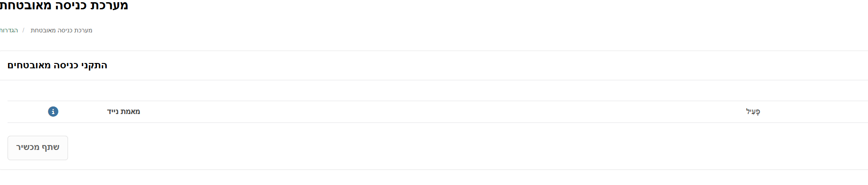This screenshot has width=868, height=185.
Task: Share a device using שתף מכשיר
Action: [x=38, y=148]
